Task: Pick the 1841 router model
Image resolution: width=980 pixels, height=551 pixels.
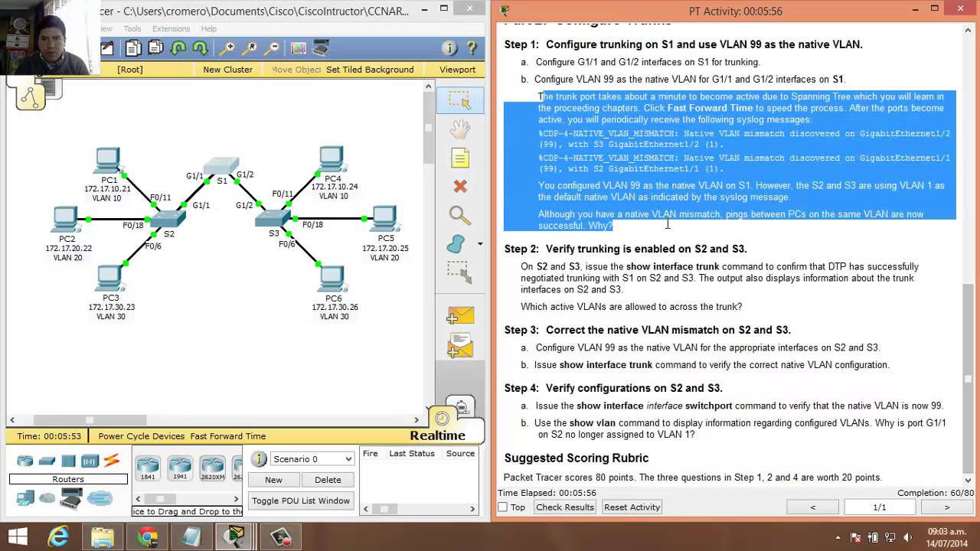Action: click(147, 467)
